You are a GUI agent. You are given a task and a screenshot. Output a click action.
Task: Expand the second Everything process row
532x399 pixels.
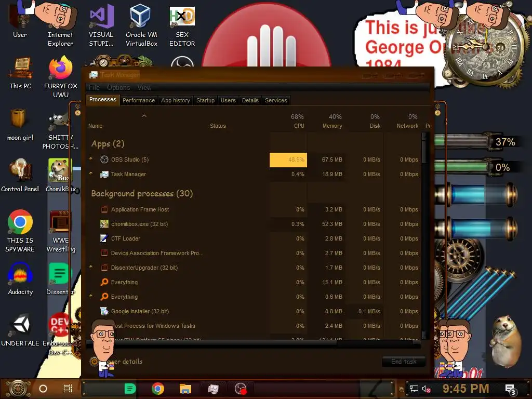90,296
